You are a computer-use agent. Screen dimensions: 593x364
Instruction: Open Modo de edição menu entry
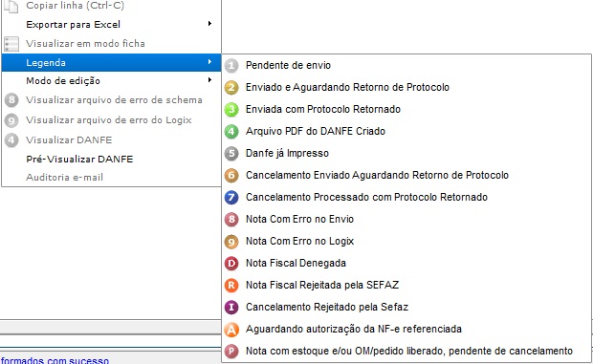pos(112,80)
